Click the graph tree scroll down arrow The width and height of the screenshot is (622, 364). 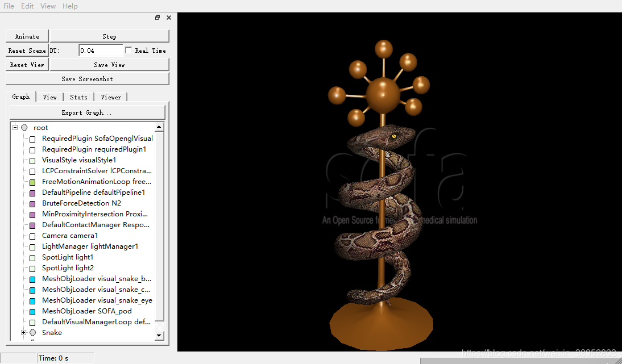click(x=159, y=336)
